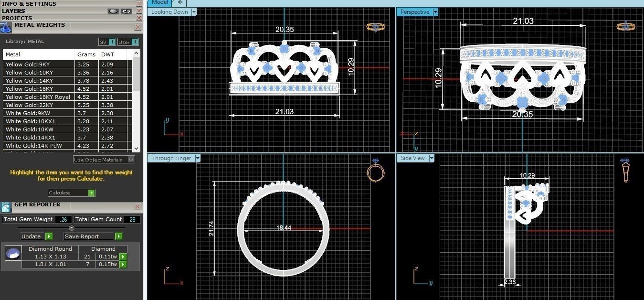Click ring icon in Looking Down viewport
The height and width of the screenshot is (300, 644).
[x=376, y=27]
